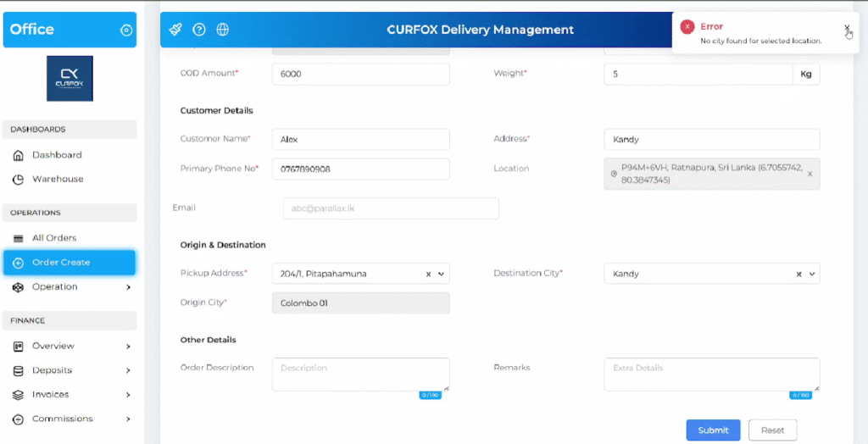Clear the Destination City selection
The height and width of the screenshot is (444, 868).
799,275
